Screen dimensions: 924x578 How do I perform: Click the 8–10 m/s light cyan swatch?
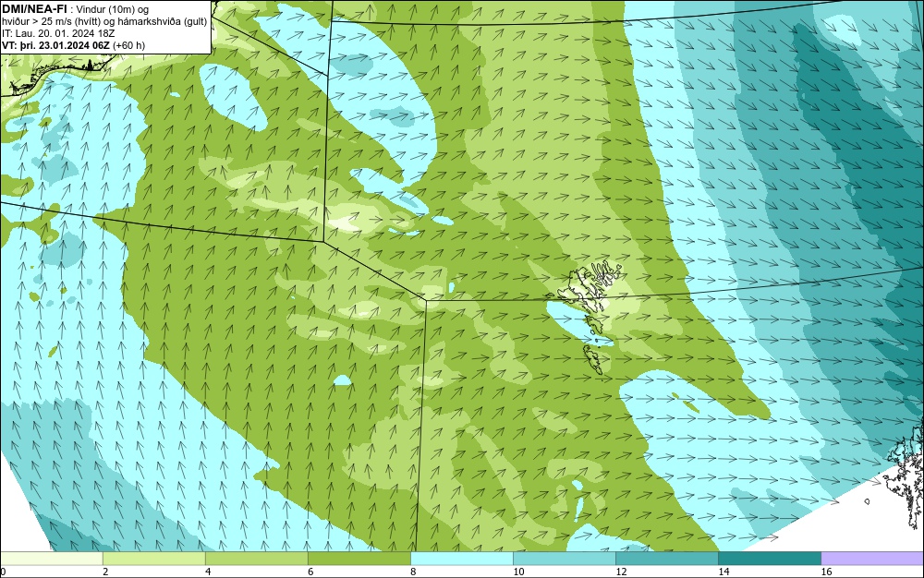coord(461,559)
